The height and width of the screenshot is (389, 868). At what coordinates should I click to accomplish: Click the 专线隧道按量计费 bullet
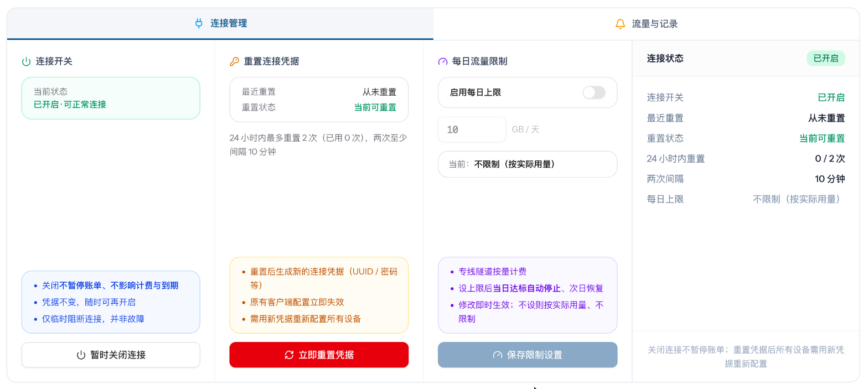pos(493,272)
